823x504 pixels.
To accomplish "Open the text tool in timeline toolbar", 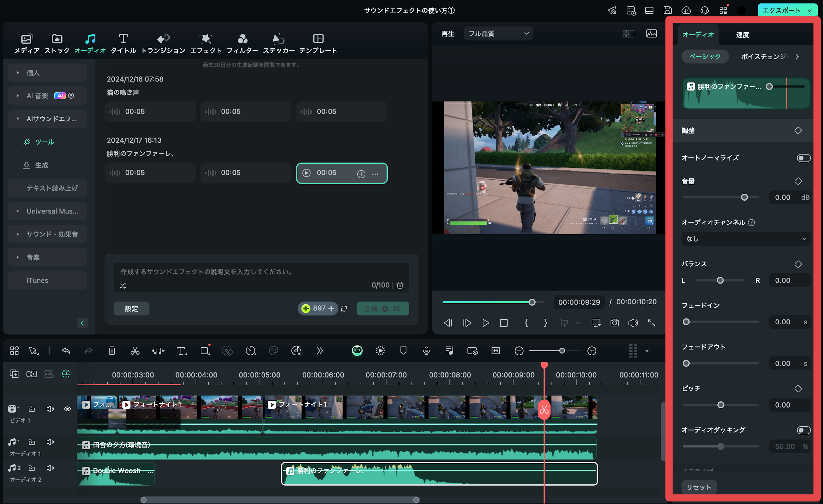I will (x=181, y=351).
